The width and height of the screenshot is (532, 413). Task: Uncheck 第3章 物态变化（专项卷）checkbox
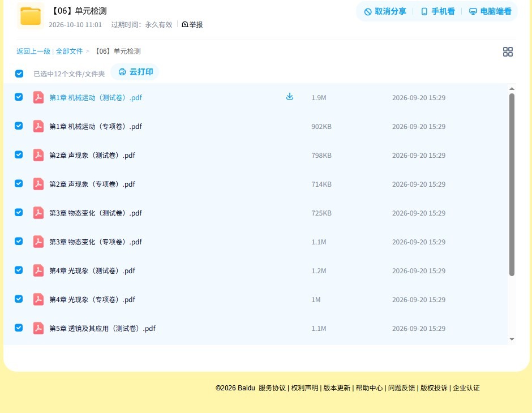click(x=19, y=241)
